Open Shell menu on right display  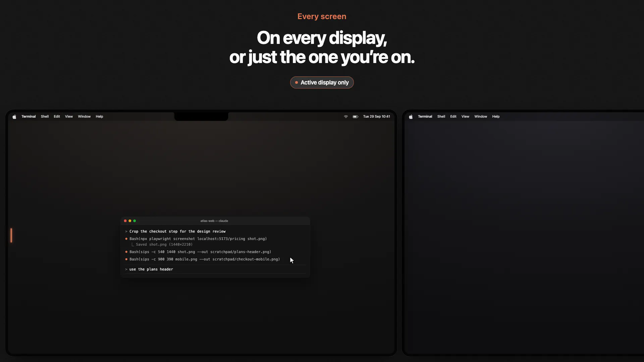pos(441,117)
